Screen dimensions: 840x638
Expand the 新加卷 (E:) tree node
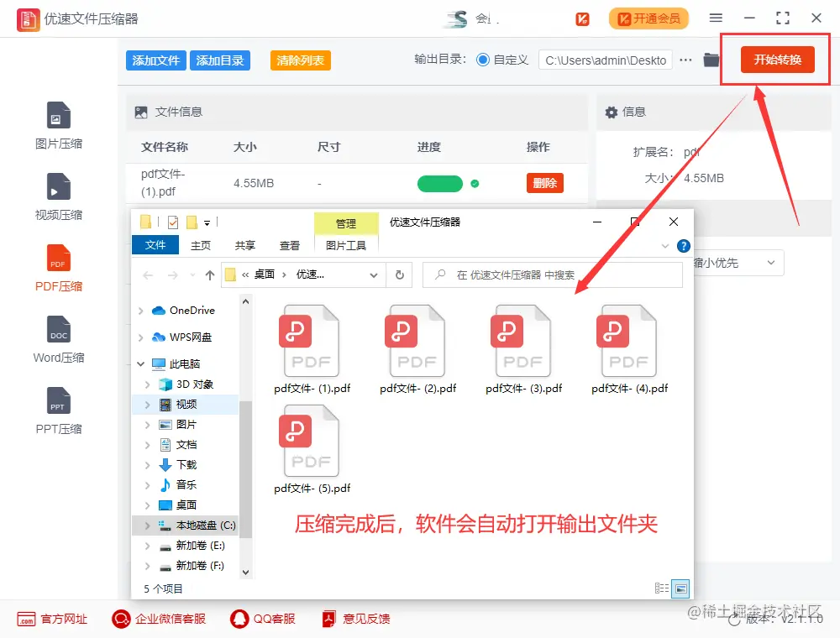pyautogui.click(x=147, y=546)
